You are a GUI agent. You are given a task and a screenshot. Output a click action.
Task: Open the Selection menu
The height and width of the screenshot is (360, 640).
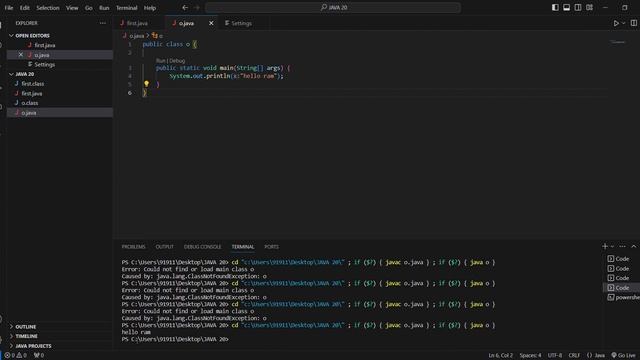(x=48, y=8)
